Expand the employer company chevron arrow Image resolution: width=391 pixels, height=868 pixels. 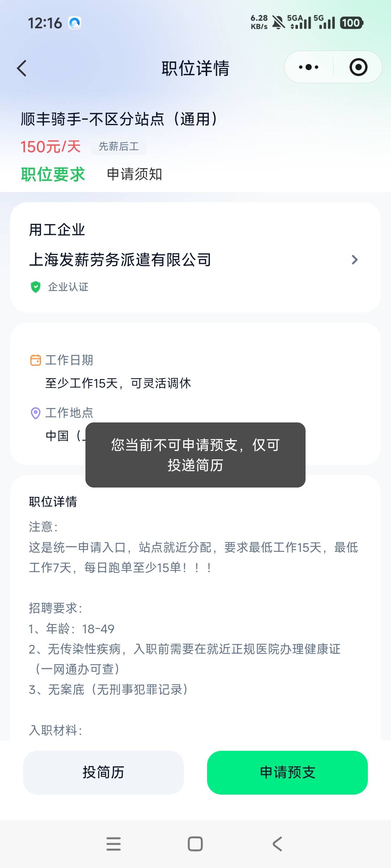click(354, 260)
